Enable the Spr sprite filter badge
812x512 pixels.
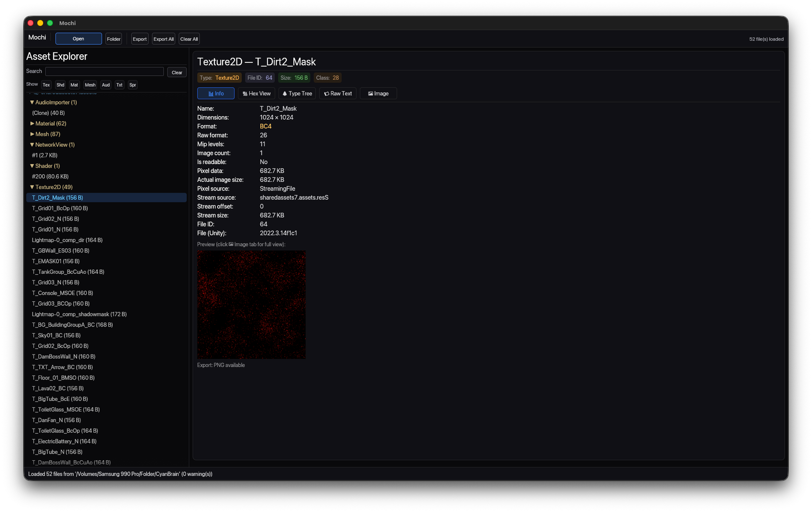pos(132,85)
